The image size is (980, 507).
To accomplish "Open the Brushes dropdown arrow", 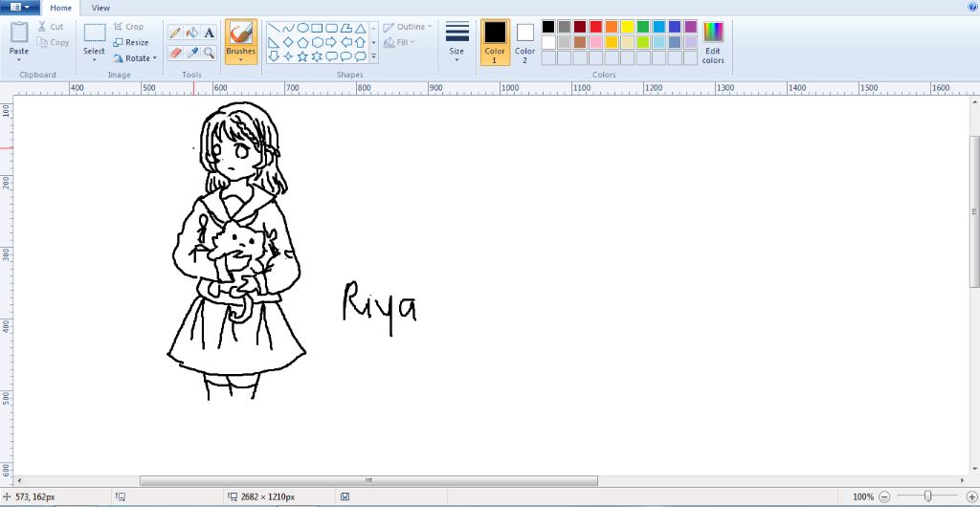I will tap(240, 60).
